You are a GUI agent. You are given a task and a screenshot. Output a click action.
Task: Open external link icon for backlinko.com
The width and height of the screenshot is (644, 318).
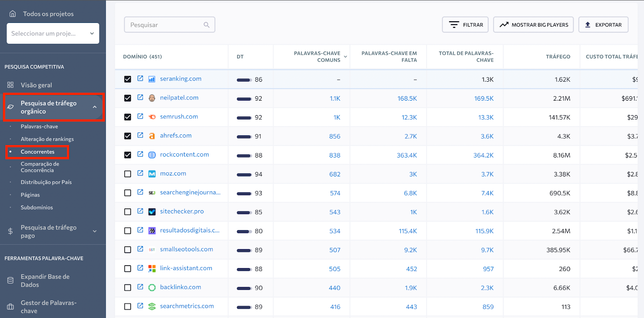tap(140, 287)
